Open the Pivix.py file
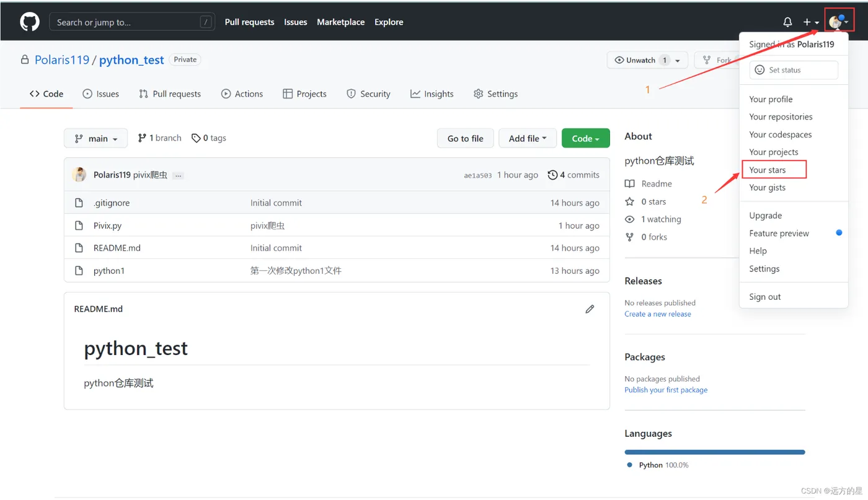Screen dimensions: 868x500 click(107, 226)
